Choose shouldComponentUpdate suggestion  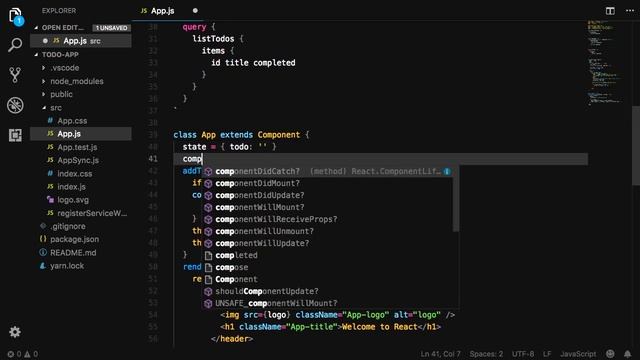click(x=327, y=291)
